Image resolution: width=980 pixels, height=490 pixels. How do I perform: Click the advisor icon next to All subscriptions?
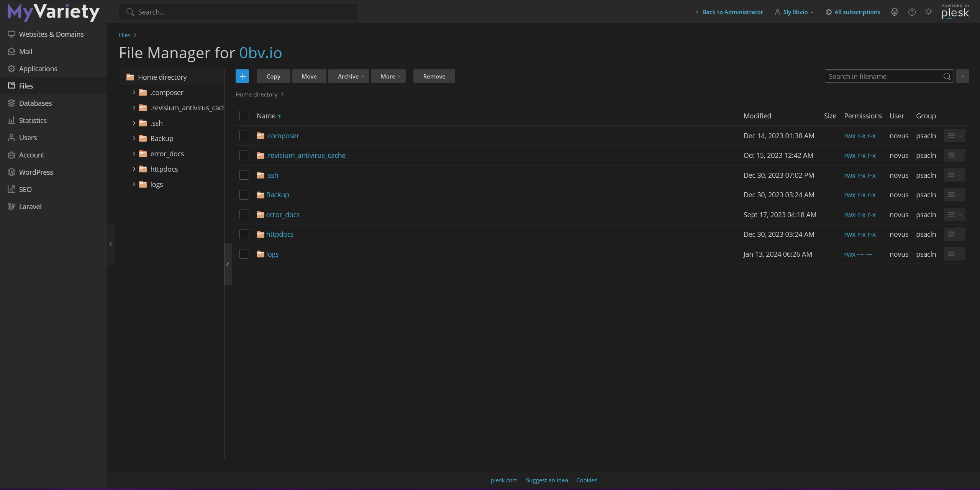pos(894,12)
